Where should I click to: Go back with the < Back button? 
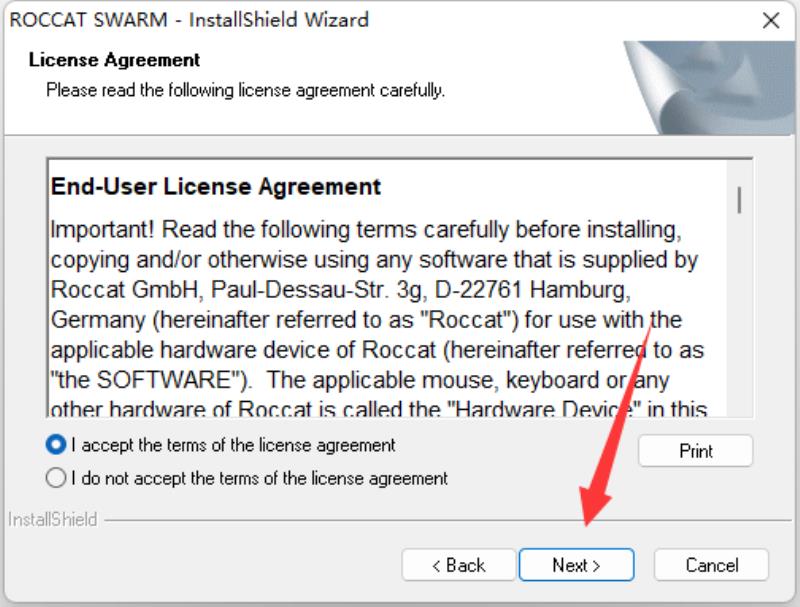459,565
